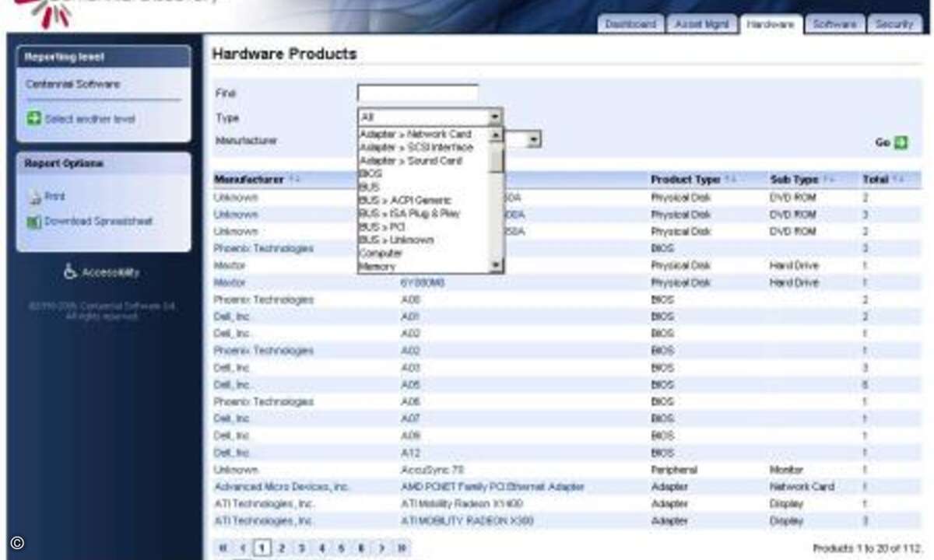Sort by Total using its sort arrows

click(898, 180)
